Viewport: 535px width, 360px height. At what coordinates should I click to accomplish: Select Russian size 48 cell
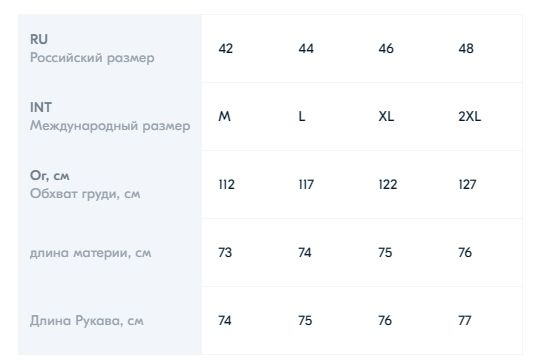point(466,48)
